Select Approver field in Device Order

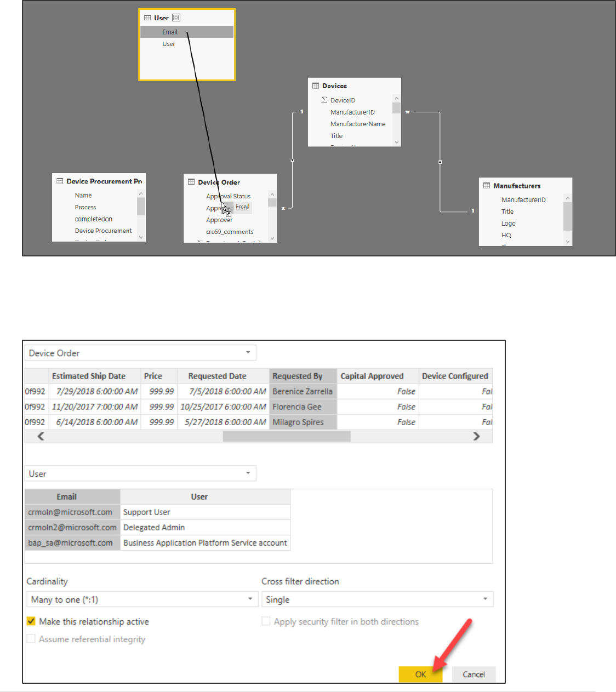coord(219,220)
